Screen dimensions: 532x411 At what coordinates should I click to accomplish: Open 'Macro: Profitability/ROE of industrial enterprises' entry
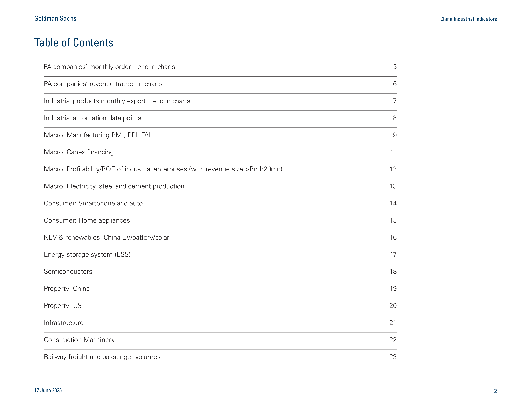point(163,169)
